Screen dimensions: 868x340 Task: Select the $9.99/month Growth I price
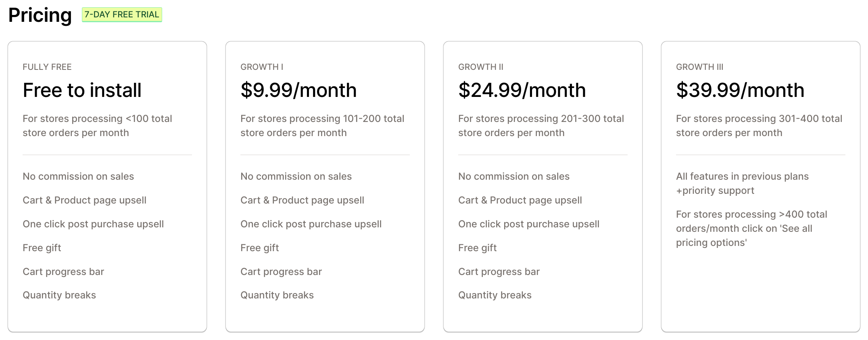[x=298, y=90]
